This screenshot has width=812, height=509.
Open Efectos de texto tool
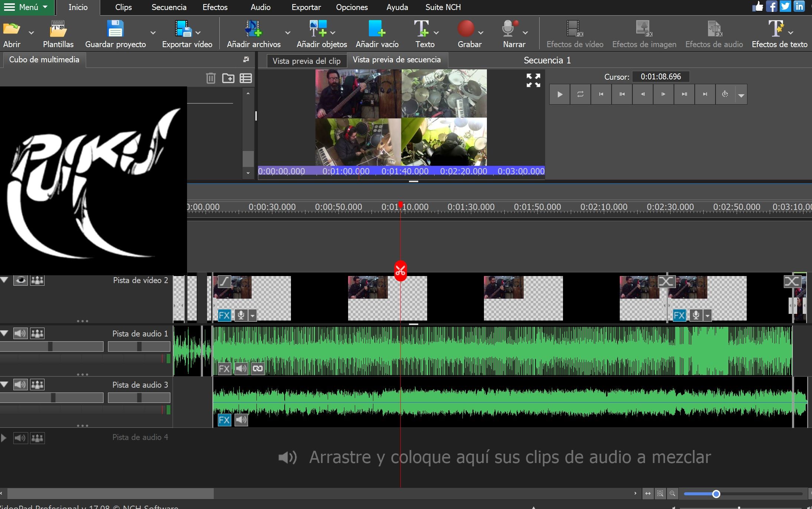click(779, 34)
